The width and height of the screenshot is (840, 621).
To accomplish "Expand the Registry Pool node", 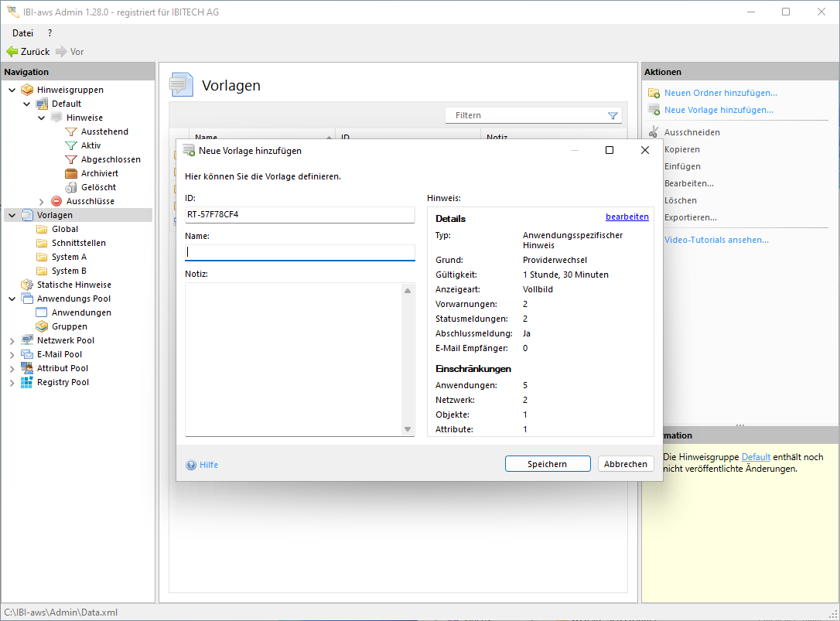I will 12,382.
